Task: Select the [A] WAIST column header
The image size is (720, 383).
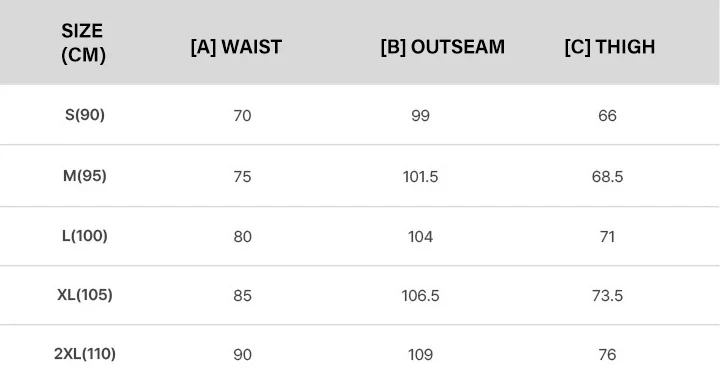Action: point(236,47)
